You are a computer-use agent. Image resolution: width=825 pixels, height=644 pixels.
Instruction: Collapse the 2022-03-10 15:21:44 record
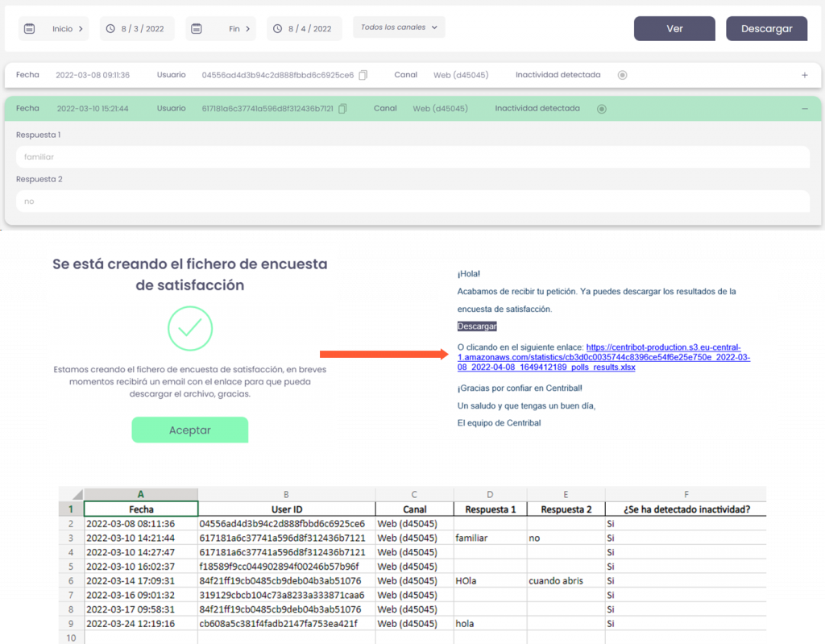pos(804,109)
